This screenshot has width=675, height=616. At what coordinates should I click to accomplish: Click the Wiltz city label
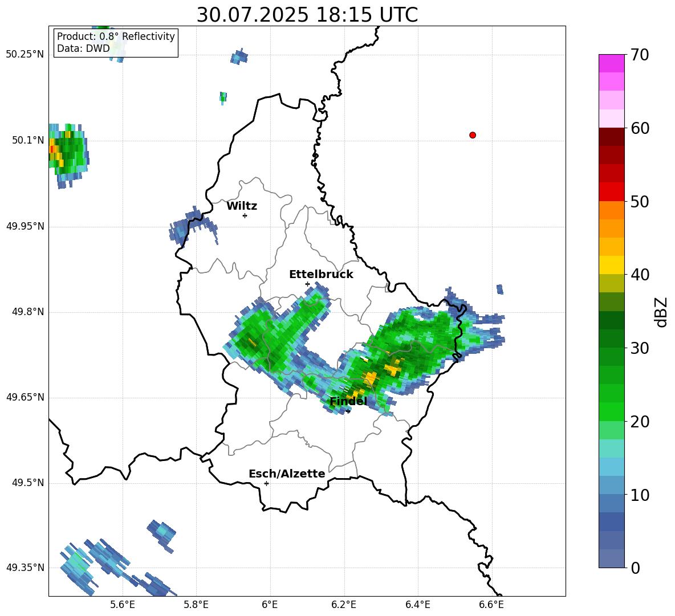click(242, 206)
